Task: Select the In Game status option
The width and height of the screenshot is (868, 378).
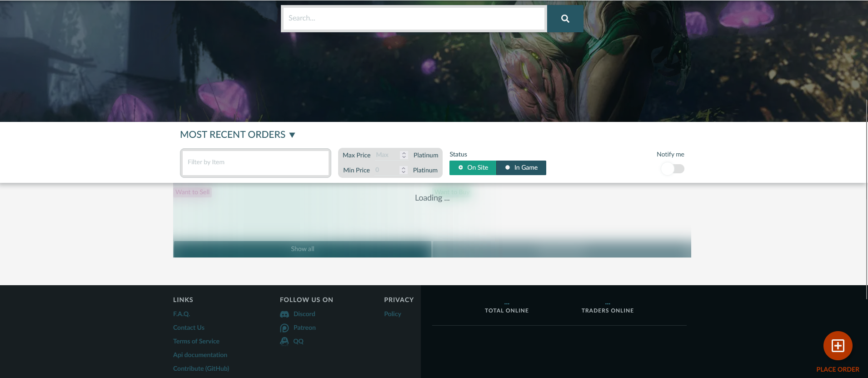Action: coord(521,168)
